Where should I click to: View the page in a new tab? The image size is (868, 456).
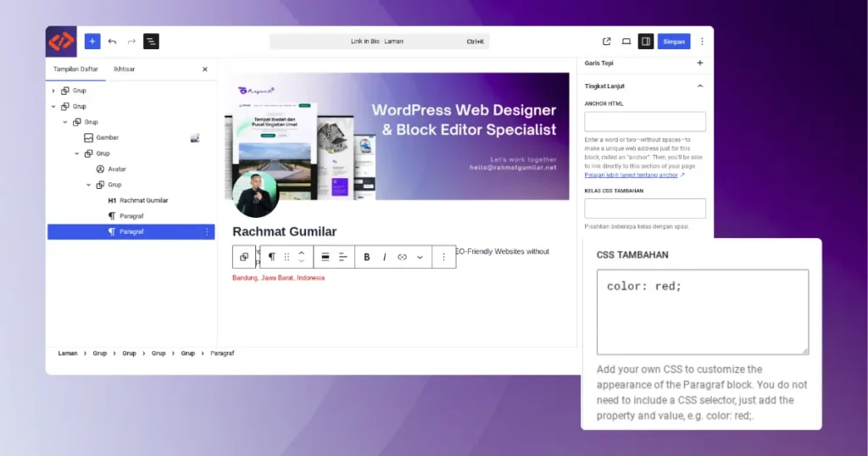607,42
